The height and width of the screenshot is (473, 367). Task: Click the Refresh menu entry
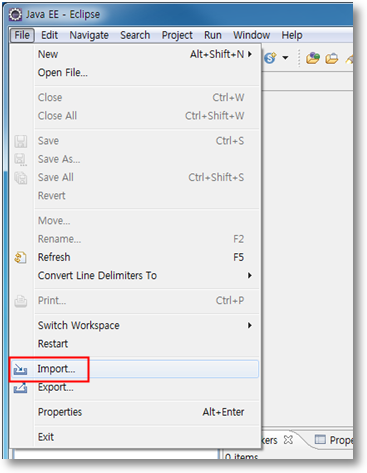click(x=135, y=257)
